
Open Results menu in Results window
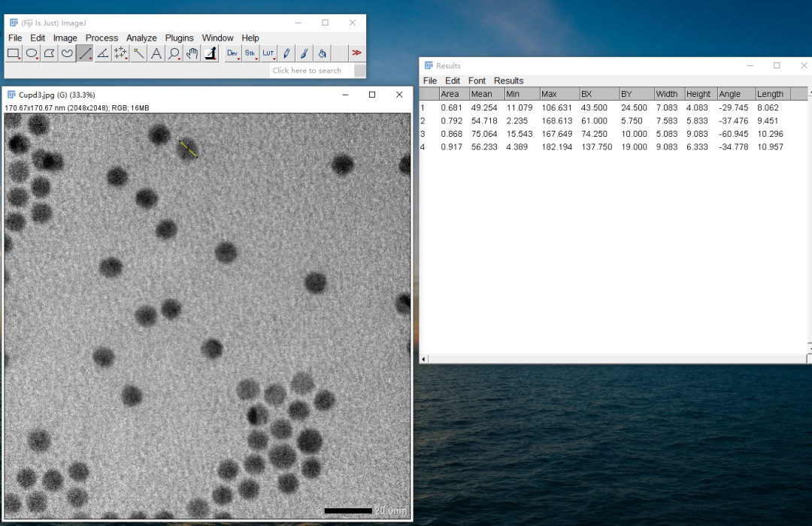(x=508, y=80)
